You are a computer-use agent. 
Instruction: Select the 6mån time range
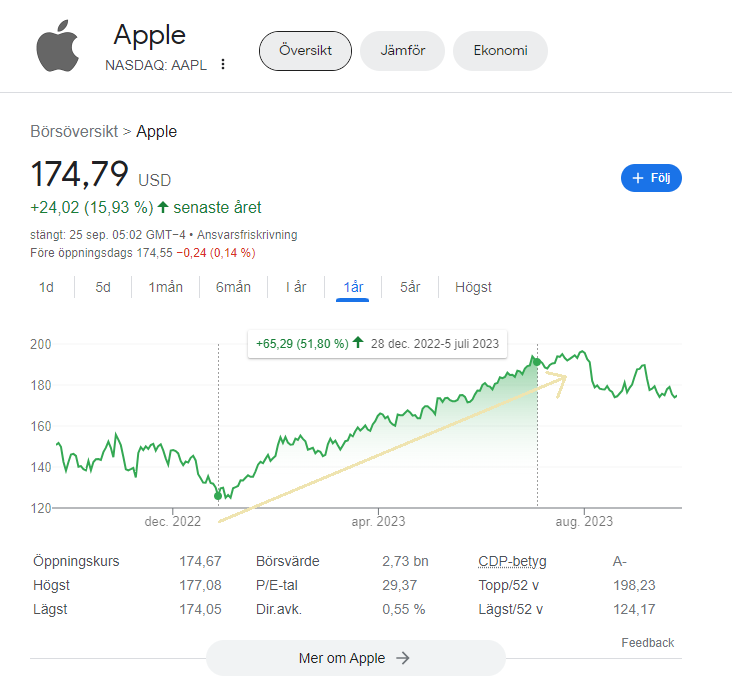(233, 287)
